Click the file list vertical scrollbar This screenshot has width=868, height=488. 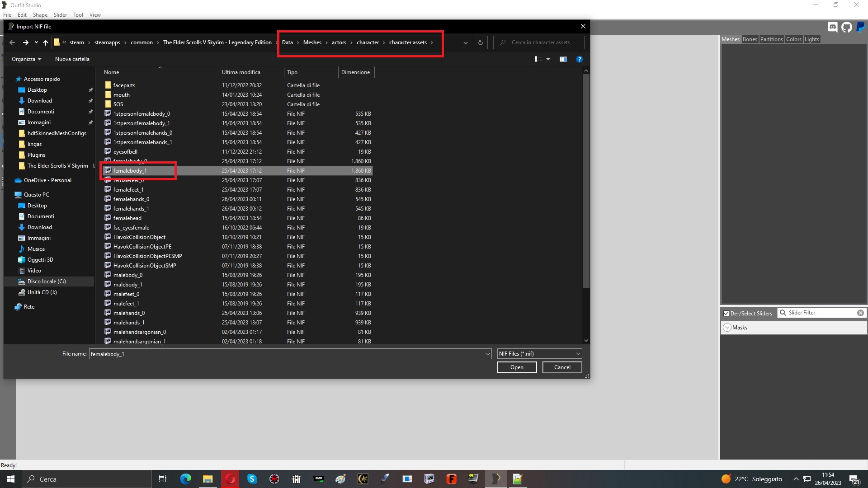[586, 181]
